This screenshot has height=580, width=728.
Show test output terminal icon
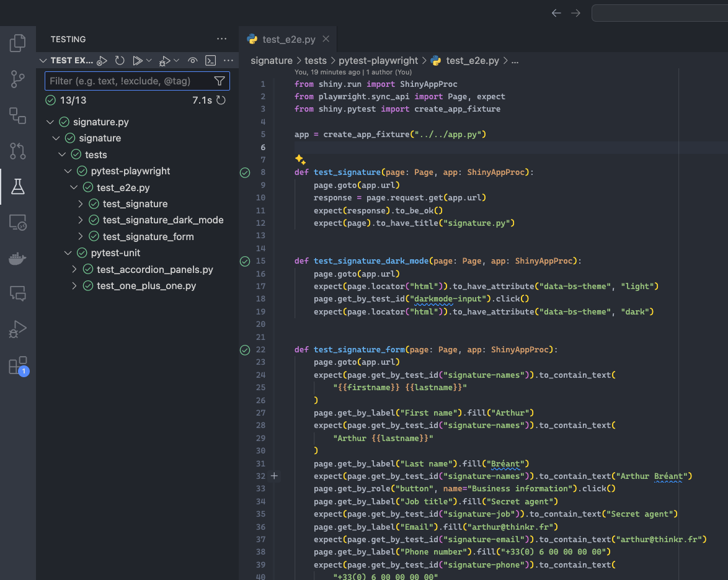coord(210,60)
